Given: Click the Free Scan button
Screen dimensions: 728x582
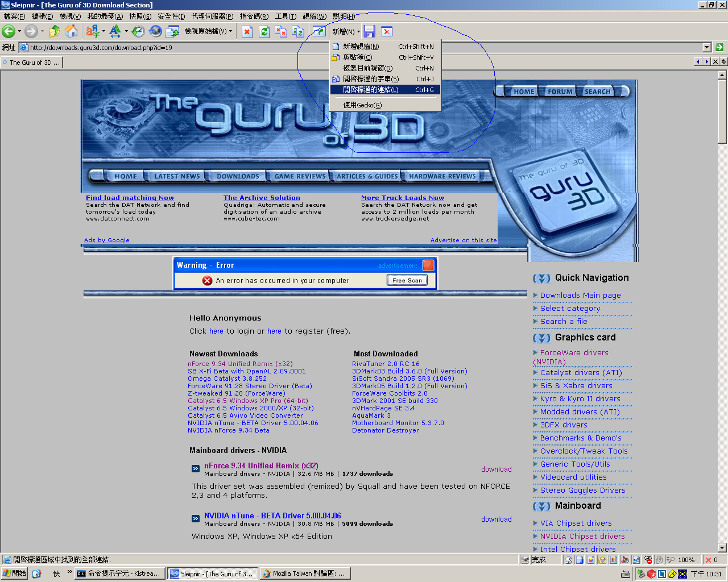Looking at the screenshot, I should [407, 280].
